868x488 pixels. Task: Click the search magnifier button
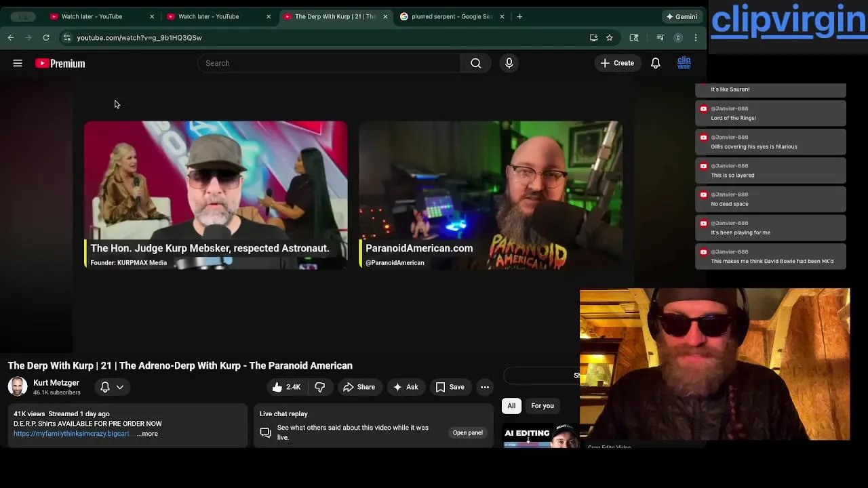click(475, 63)
